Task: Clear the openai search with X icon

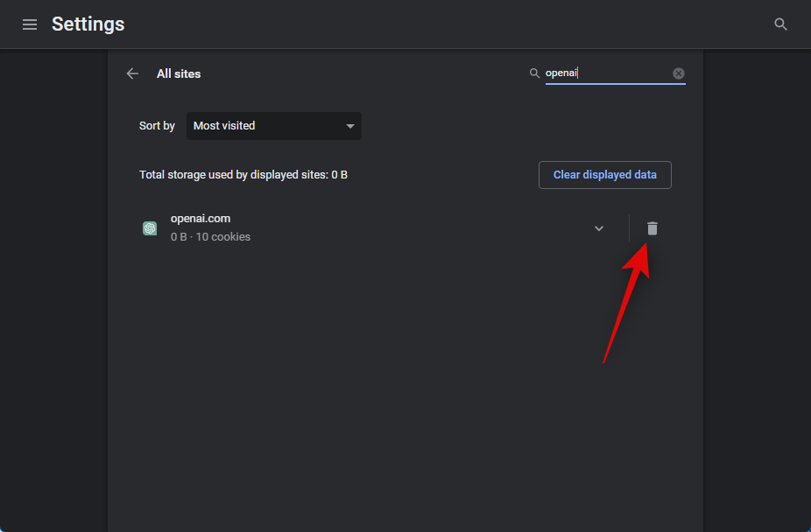Action: (x=679, y=73)
